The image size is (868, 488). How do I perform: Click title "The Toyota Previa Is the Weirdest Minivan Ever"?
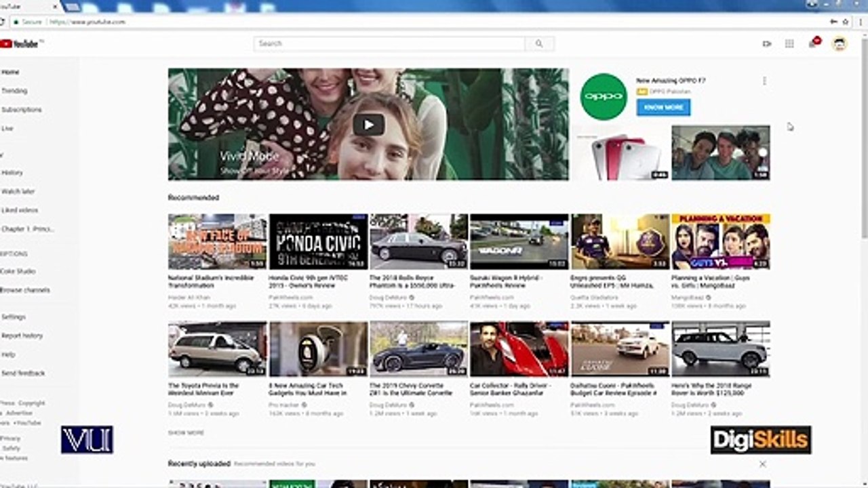pyautogui.click(x=203, y=389)
